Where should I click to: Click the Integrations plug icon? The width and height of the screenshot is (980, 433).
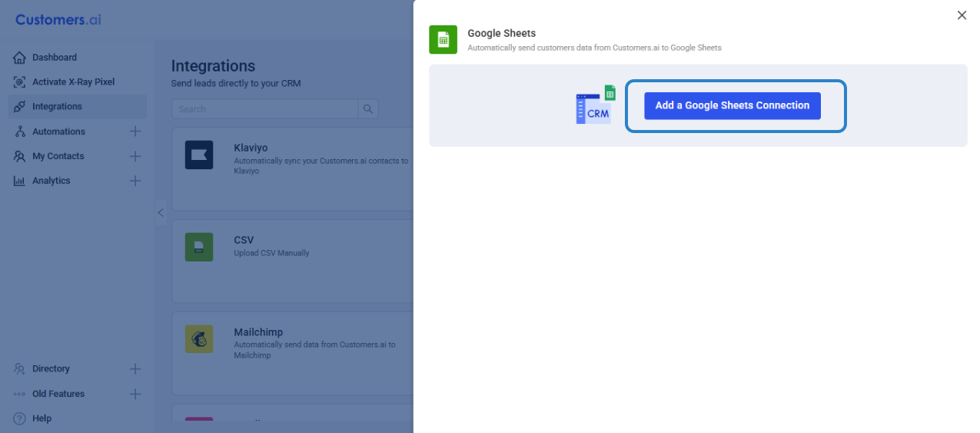(19, 107)
